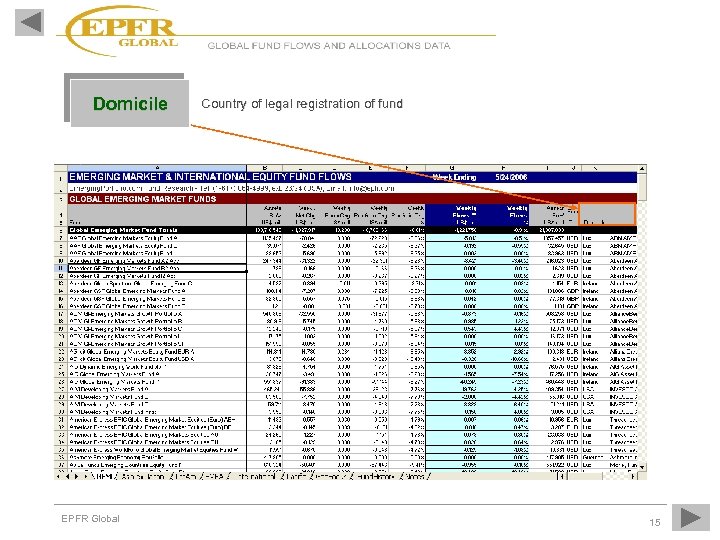Image resolution: width=720 pixels, height=540 pixels.
Task: Click 'EMERGING MARKET & INTERNATIONAL EQUITY FUND FLOWS' title cell
Action: click(x=210, y=177)
